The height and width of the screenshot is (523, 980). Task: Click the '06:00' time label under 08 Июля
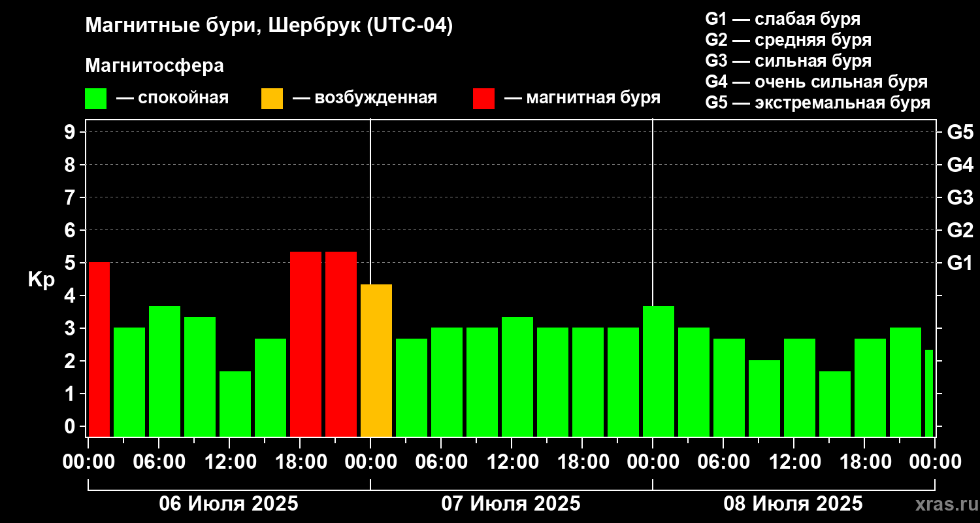coord(723,462)
